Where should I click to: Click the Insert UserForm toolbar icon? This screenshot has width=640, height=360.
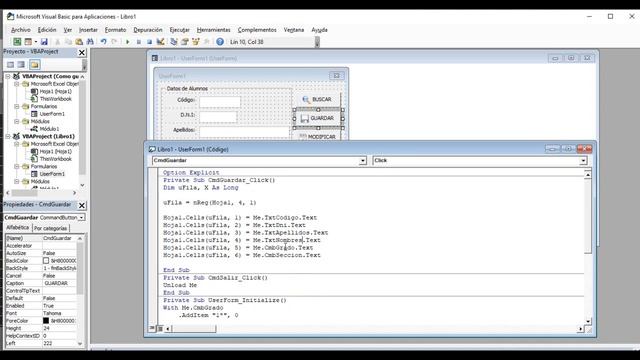click(28, 42)
